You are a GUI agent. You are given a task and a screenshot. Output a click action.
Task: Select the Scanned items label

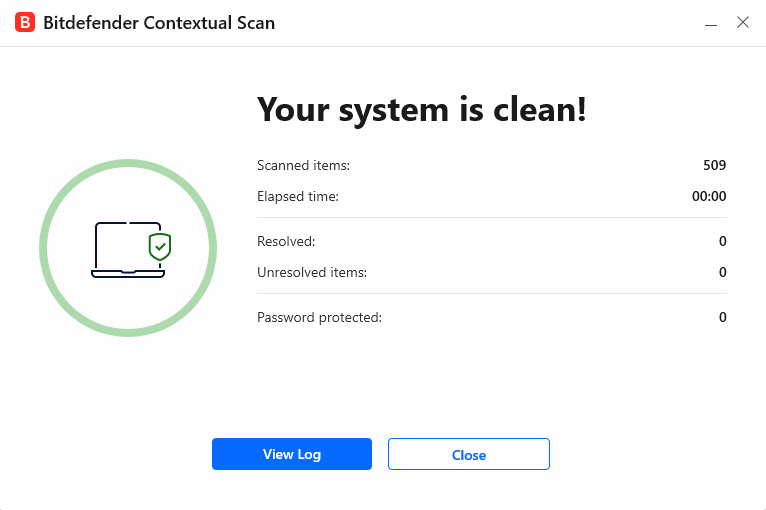point(303,166)
